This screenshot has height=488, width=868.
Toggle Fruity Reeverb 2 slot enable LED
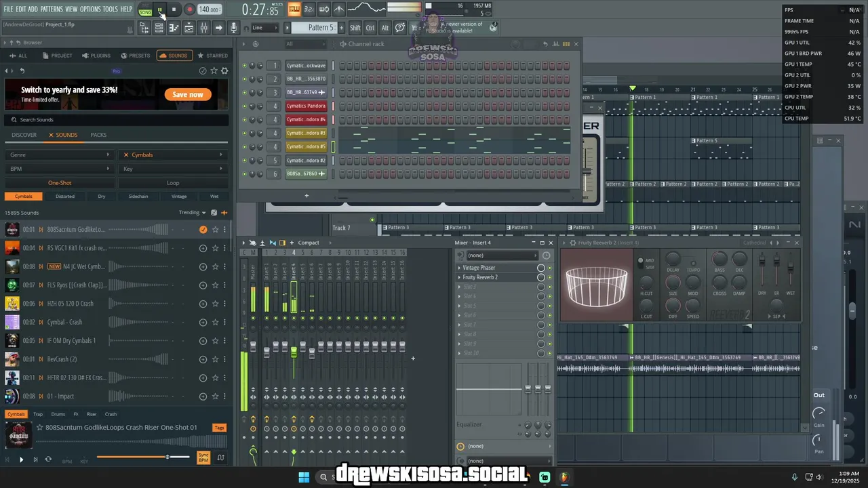click(x=550, y=277)
